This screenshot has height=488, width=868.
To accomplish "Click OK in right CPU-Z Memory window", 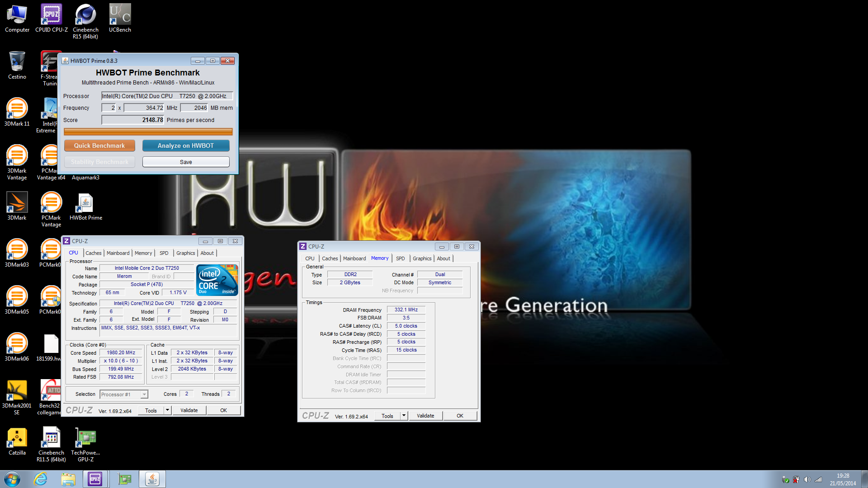I will pyautogui.click(x=460, y=416).
